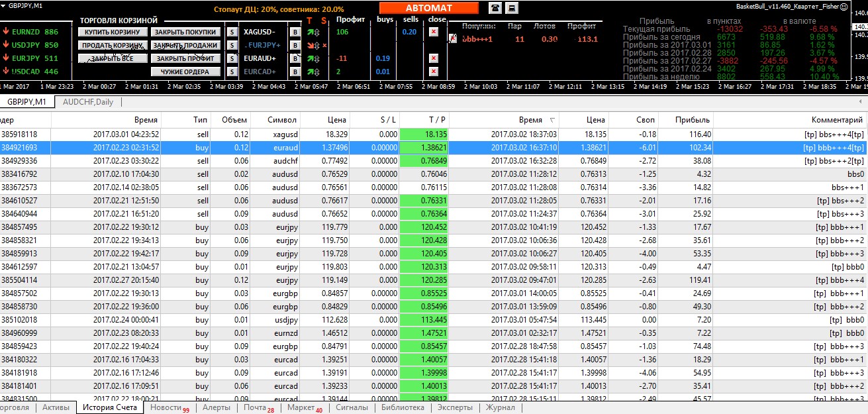Click the small icon left of bbb+++1
This screenshot has height=414, width=868.
(x=454, y=39)
